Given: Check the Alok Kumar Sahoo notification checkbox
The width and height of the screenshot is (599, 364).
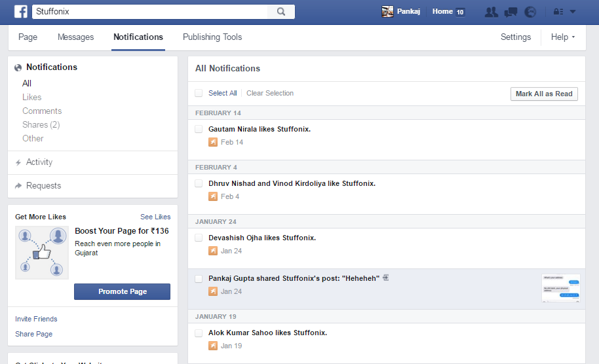Looking at the screenshot, I should (x=199, y=333).
